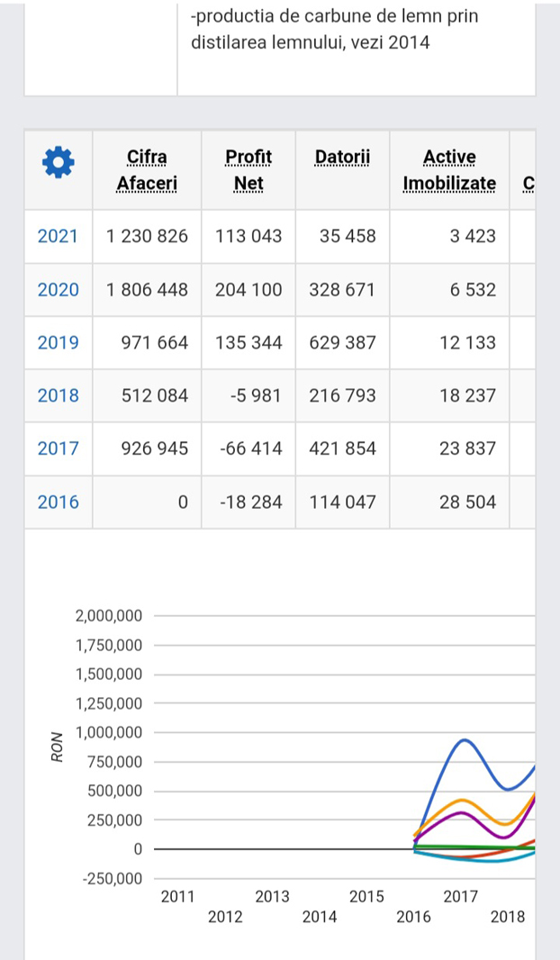Click the blue line peak in chart

point(464,740)
